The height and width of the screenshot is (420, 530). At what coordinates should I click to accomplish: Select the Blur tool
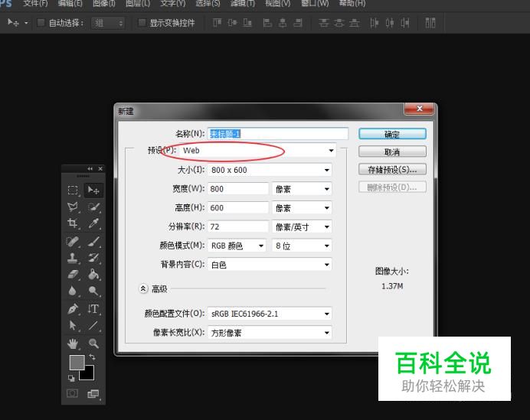coord(73,291)
